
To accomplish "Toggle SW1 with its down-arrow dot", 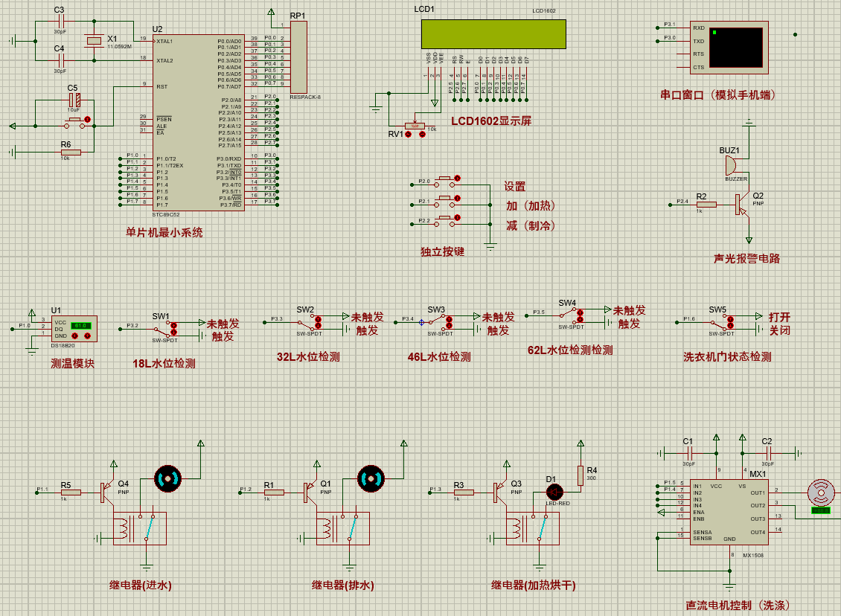I will click(173, 333).
